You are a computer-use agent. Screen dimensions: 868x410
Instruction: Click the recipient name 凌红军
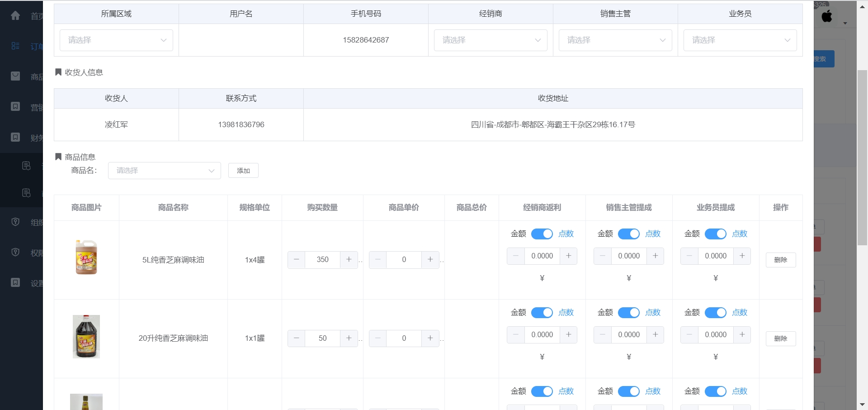(x=116, y=124)
